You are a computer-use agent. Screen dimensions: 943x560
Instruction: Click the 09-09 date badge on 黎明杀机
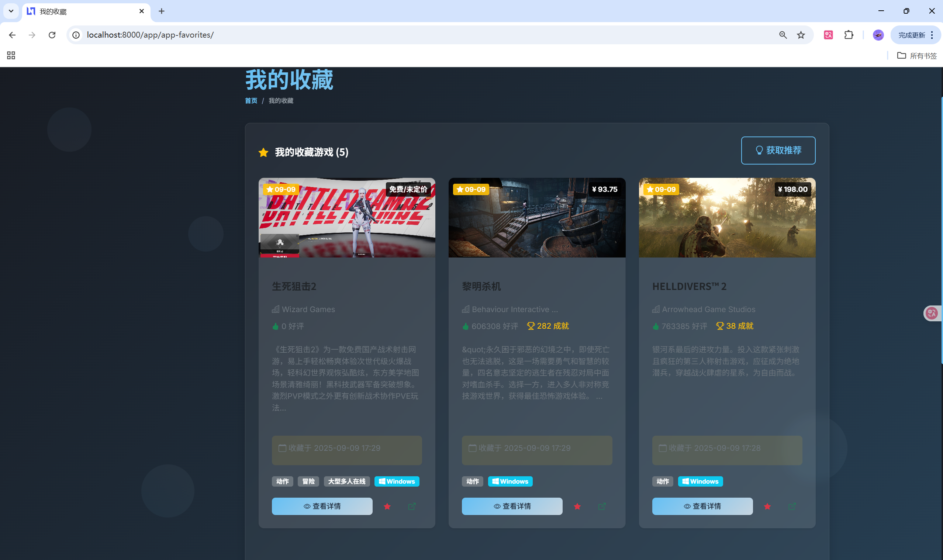point(470,189)
